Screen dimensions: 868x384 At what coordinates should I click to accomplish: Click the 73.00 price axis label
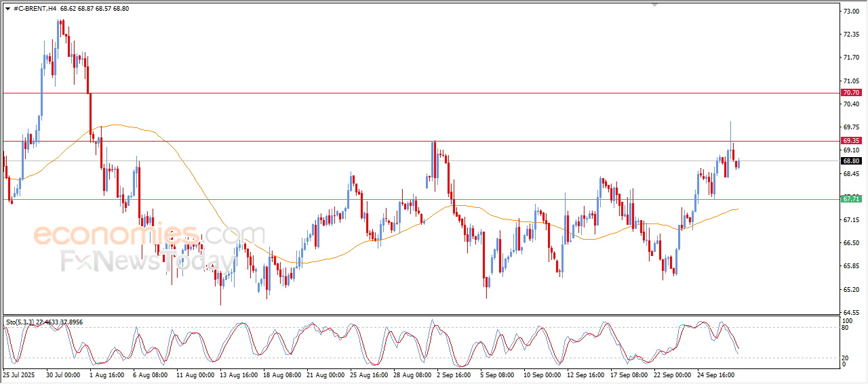[x=850, y=12]
